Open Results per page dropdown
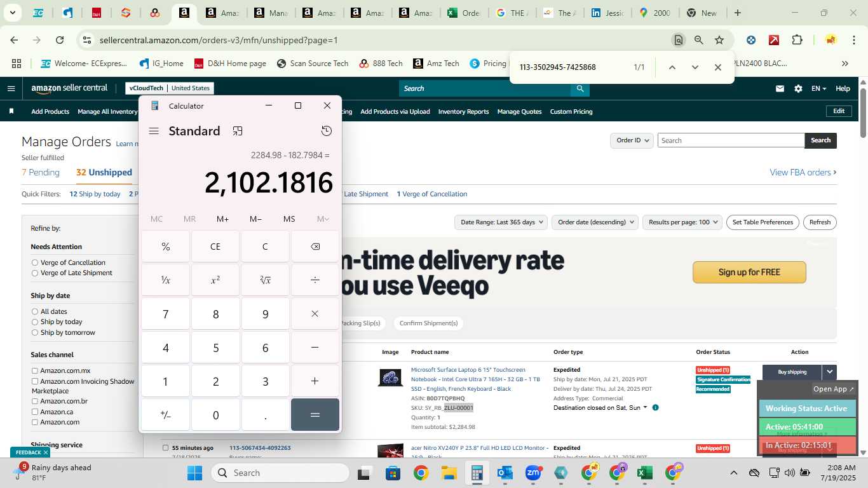 (x=682, y=222)
